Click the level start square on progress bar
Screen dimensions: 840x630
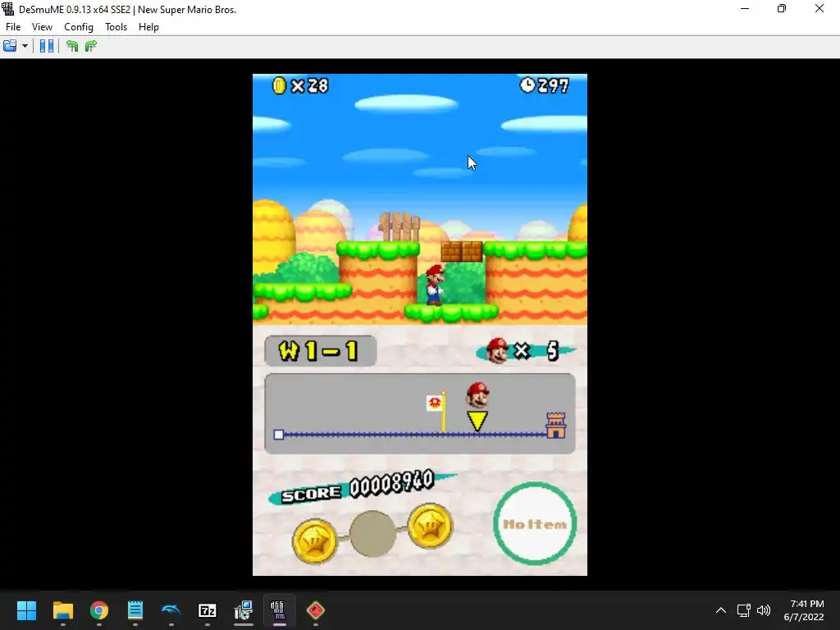(x=279, y=435)
